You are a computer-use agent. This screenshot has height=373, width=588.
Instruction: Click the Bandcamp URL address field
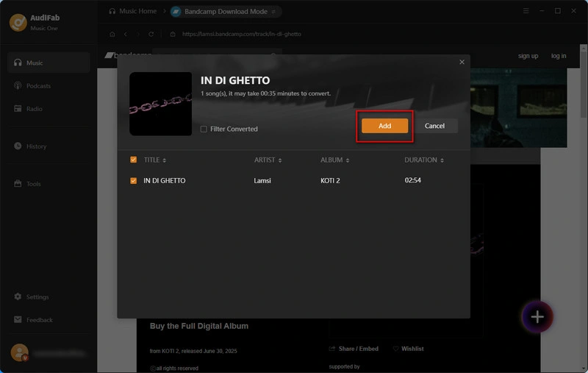[x=242, y=34]
